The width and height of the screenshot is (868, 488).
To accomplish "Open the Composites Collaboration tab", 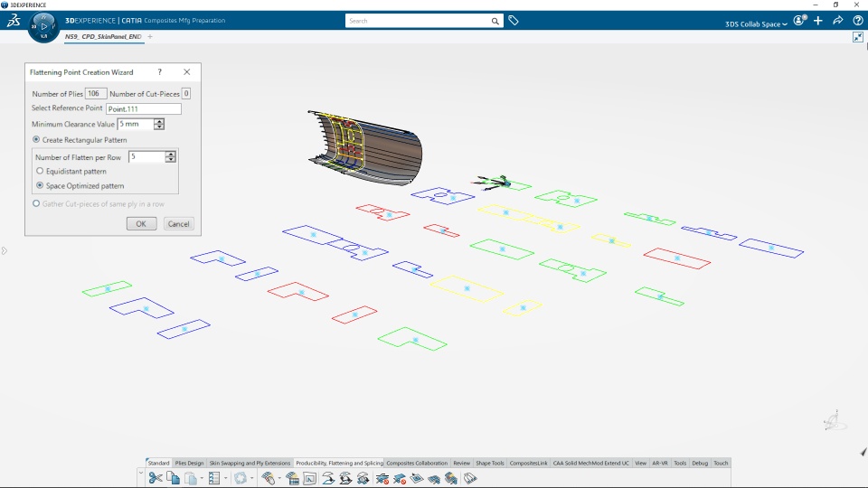I will pyautogui.click(x=417, y=463).
